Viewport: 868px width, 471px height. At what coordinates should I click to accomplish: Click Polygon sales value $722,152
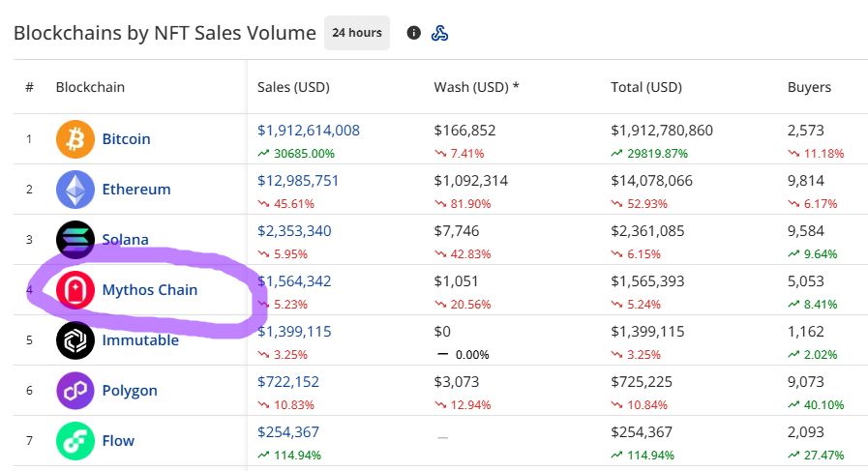[288, 382]
